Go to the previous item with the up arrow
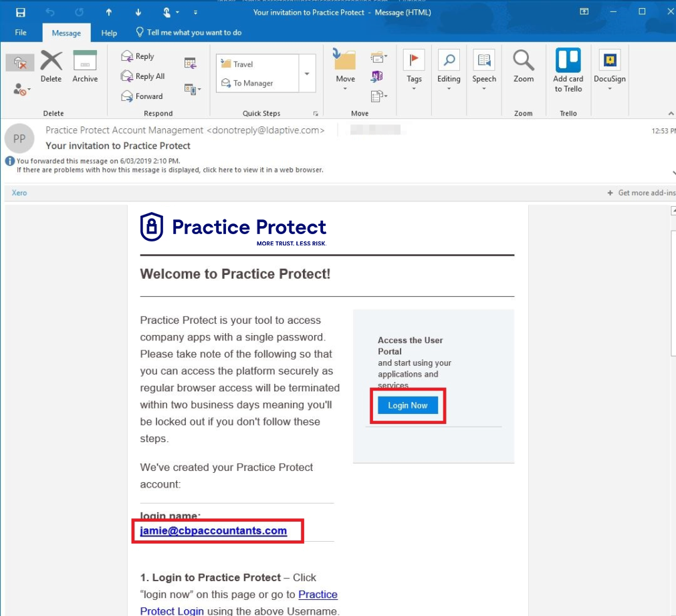This screenshot has height=616, width=676. [x=108, y=13]
